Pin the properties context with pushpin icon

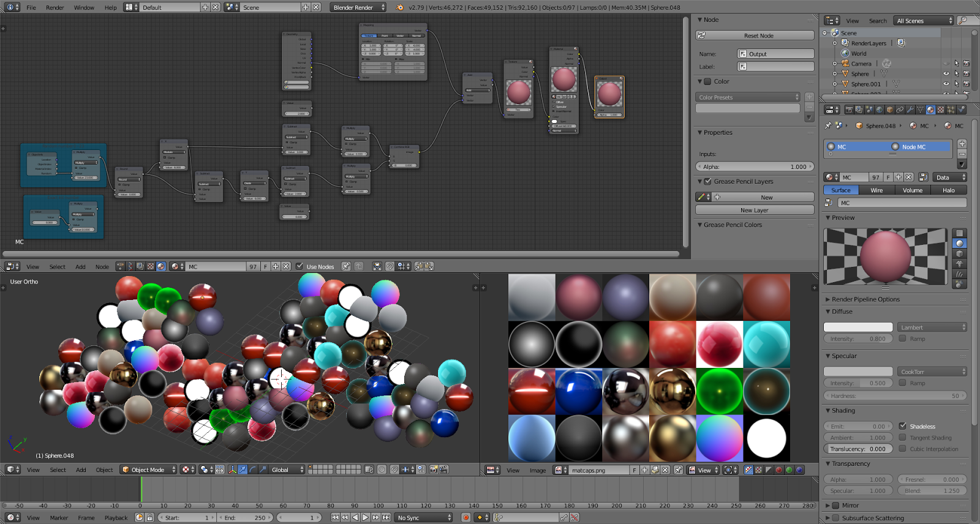[828, 125]
